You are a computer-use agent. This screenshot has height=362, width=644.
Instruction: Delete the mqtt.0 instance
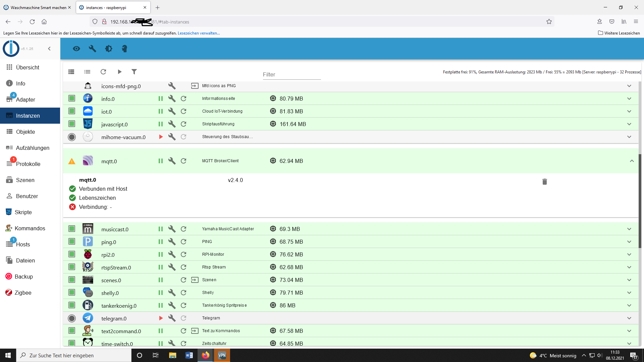545,182
